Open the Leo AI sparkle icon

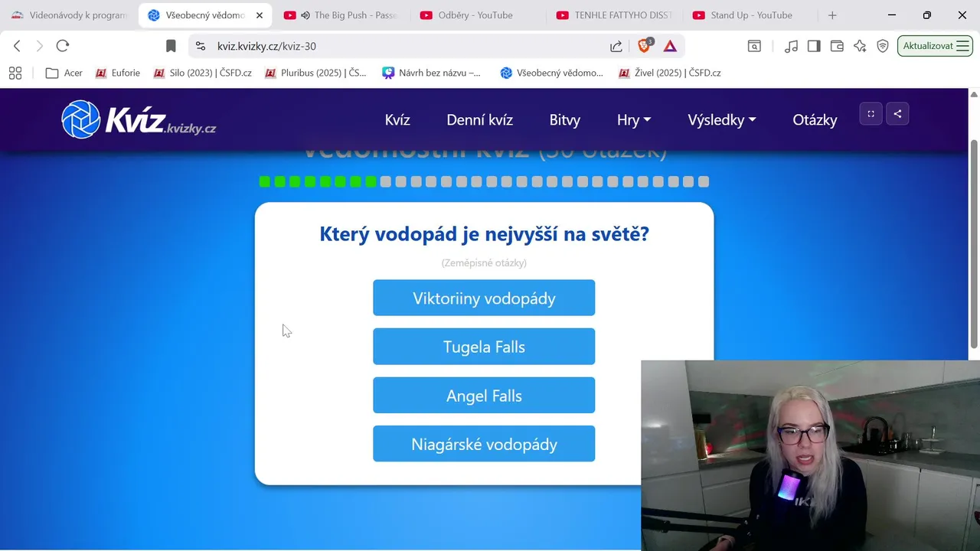coord(860,46)
